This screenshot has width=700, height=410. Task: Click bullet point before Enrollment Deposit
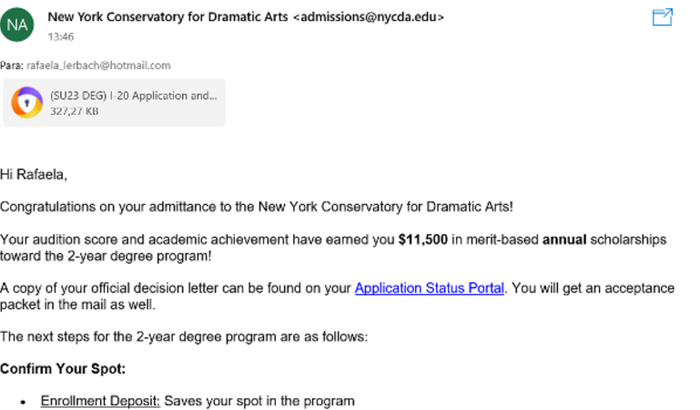coord(22,401)
